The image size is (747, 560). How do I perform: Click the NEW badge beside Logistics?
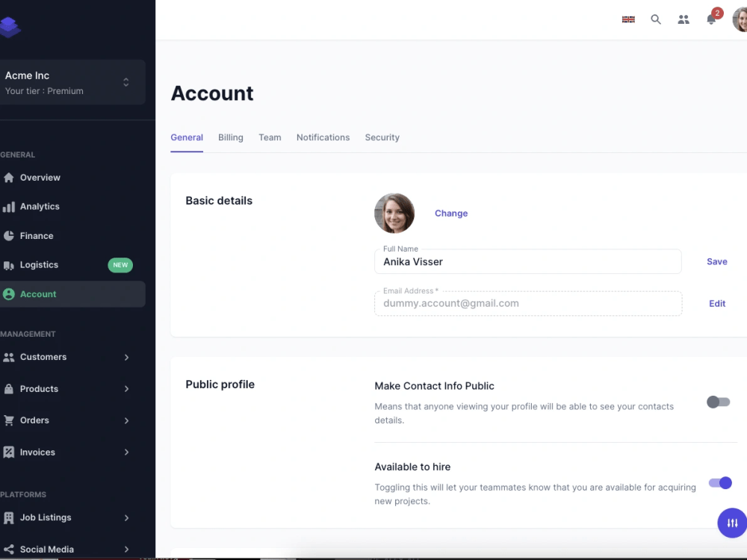pyautogui.click(x=120, y=265)
